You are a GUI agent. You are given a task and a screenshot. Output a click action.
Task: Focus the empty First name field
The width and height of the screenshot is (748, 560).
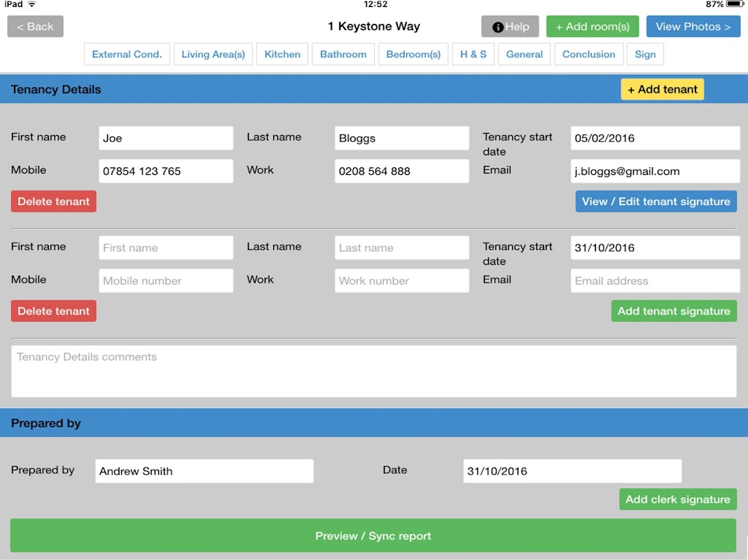pyautogui.click(x=166, y=248)
